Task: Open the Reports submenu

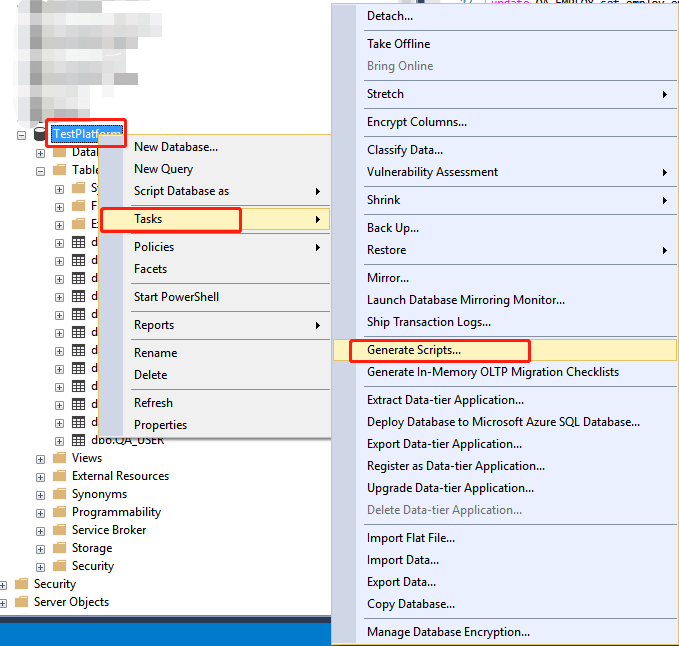Action: click(x=215, y=325)
